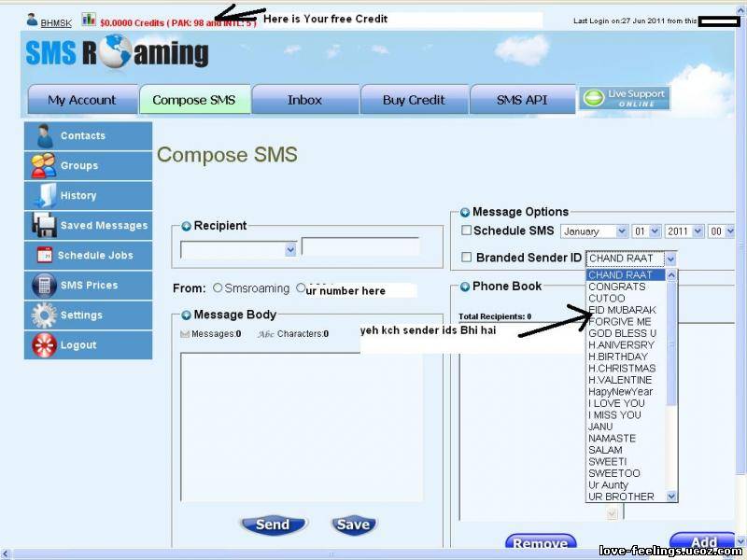Click the Send button
The image size is (747, 560).
(273, 525)
